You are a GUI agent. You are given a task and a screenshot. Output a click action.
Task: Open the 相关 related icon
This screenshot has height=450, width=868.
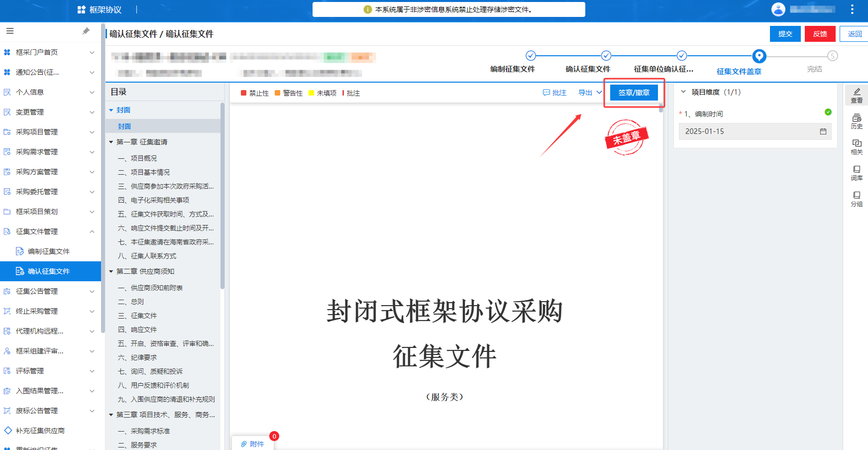pyautogui.click(x=857, y=147)
